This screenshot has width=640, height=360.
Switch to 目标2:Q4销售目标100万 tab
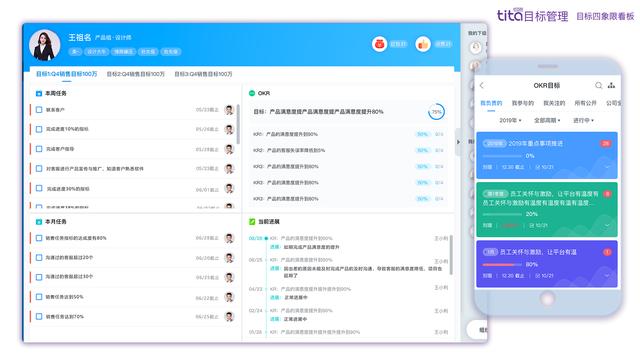click(x=136, y=74)
